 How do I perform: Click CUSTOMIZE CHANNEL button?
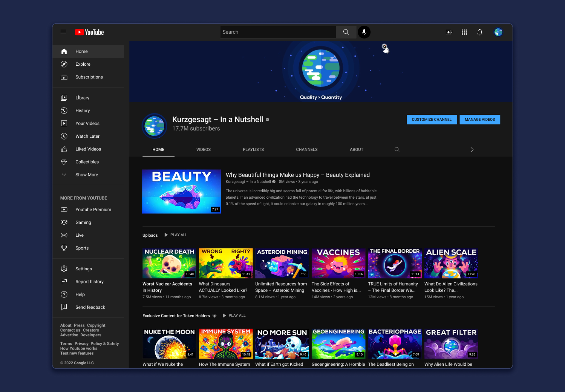(x=432, y=119)
